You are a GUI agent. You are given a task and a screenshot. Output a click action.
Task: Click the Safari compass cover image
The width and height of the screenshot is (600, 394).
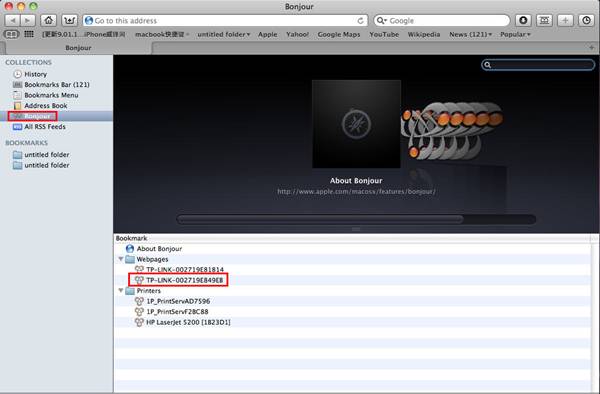coord(356,124)
